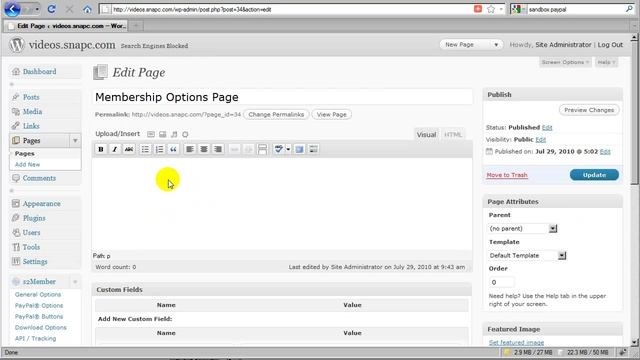Insert an unordered bullet list

click(x=145, y=149)
